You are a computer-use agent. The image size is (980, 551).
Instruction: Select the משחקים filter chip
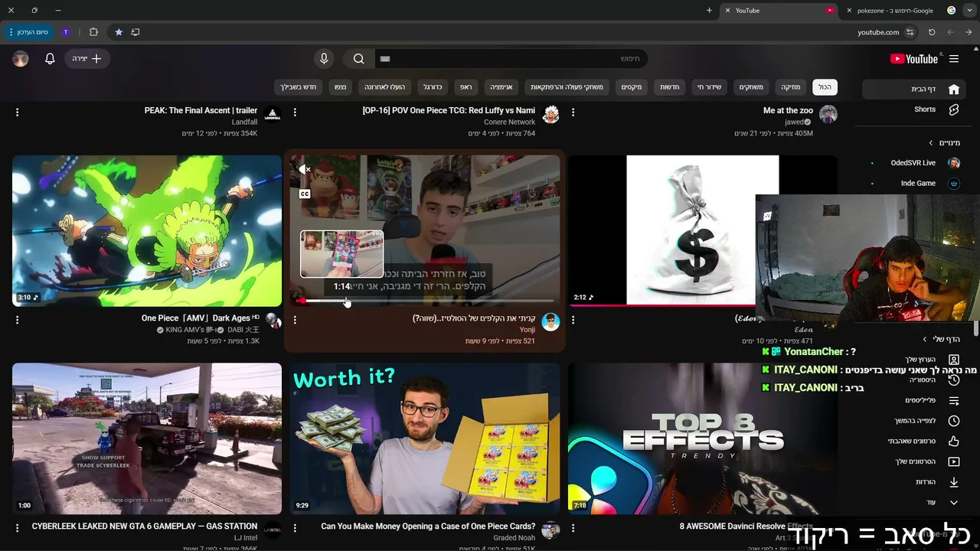(751, 87)
